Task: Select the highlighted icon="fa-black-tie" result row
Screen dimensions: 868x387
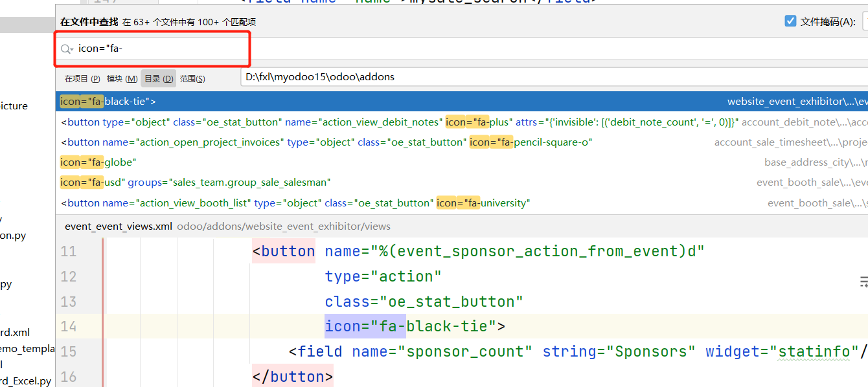Action: click(x=194, y=101)
